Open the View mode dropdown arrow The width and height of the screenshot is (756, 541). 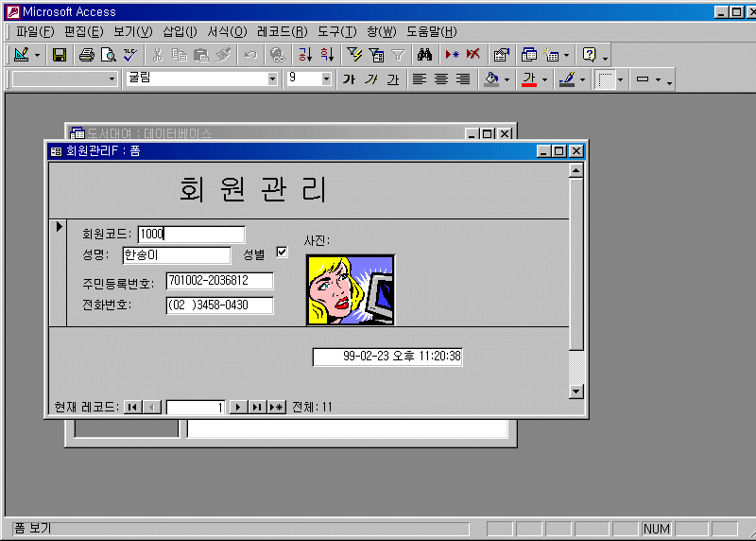[36, 55]
